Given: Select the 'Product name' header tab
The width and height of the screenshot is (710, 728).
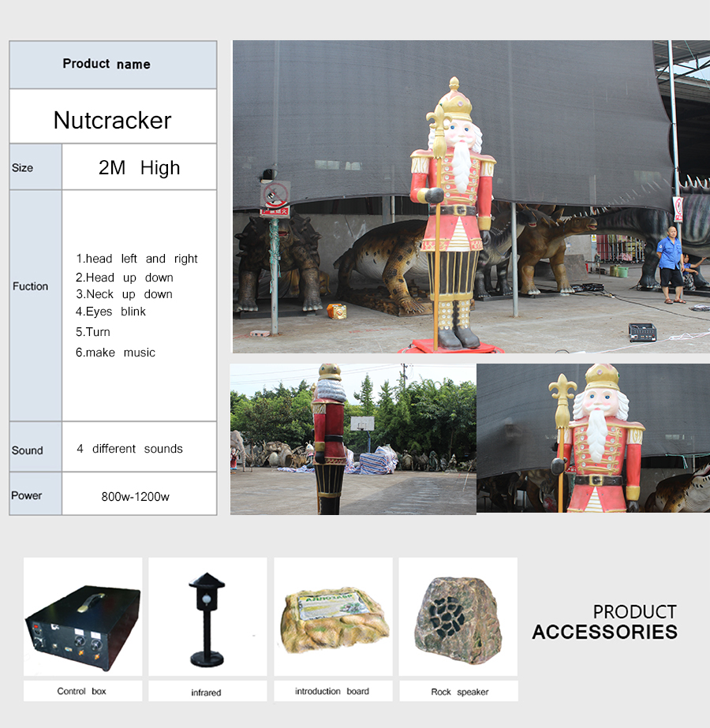Looking at the screenshot, I should click(106, 64).
